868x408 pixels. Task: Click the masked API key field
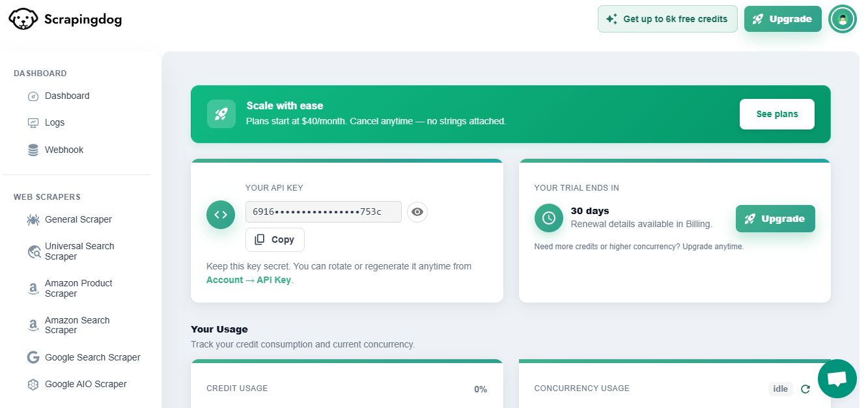tap(323, 212)
